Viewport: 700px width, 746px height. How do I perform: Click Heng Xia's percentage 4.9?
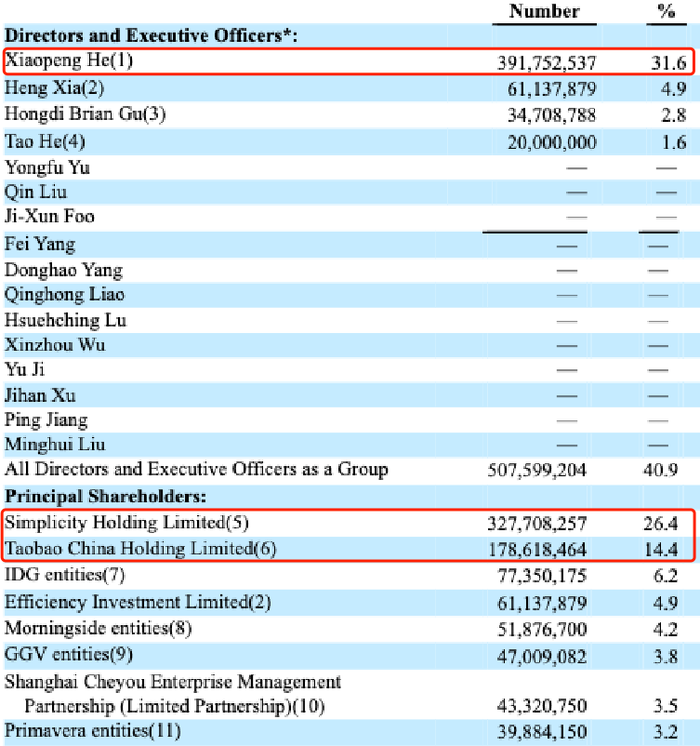(673, 89)
